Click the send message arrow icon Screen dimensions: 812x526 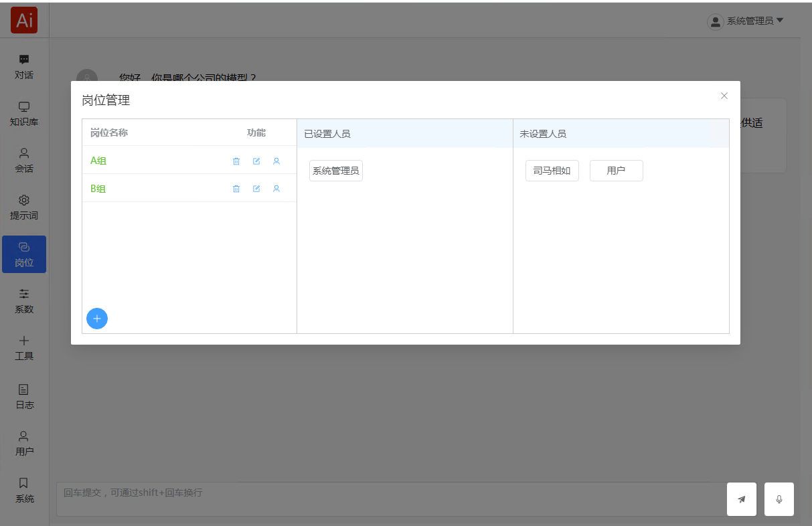pyautogui.click(x=742, y=499)
